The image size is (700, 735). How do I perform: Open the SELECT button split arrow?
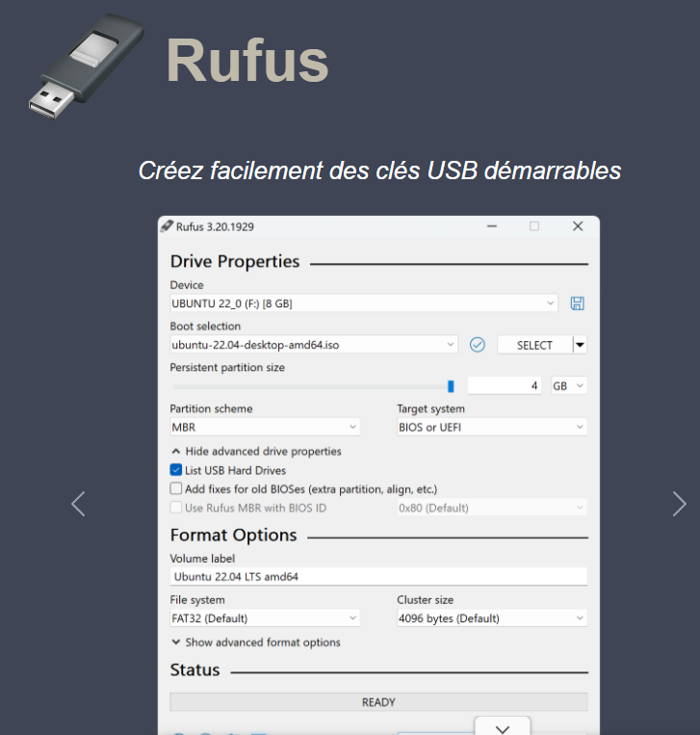(580, 345)
